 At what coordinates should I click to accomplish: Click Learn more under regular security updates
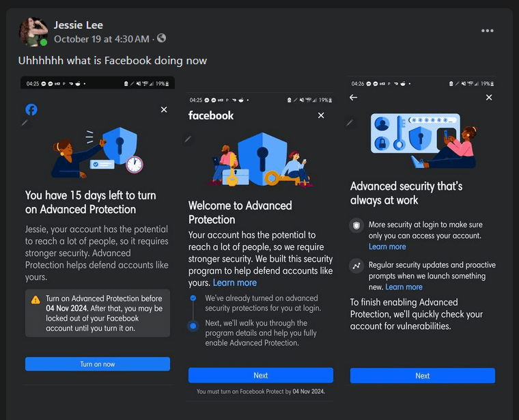404,288
